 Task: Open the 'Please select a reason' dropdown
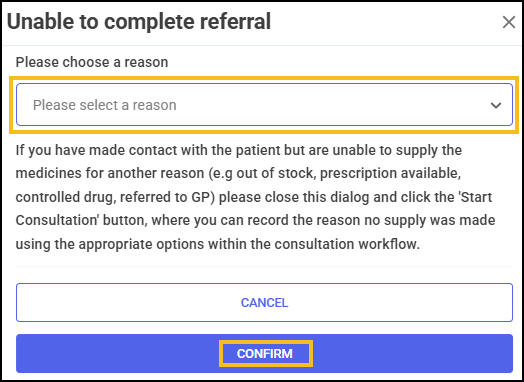[x=264, y=105]
